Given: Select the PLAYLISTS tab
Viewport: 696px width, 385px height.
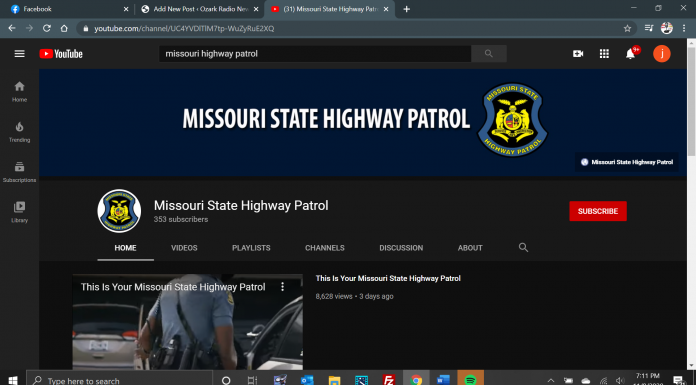Looking at the screenshot, I should pos(251,248).
